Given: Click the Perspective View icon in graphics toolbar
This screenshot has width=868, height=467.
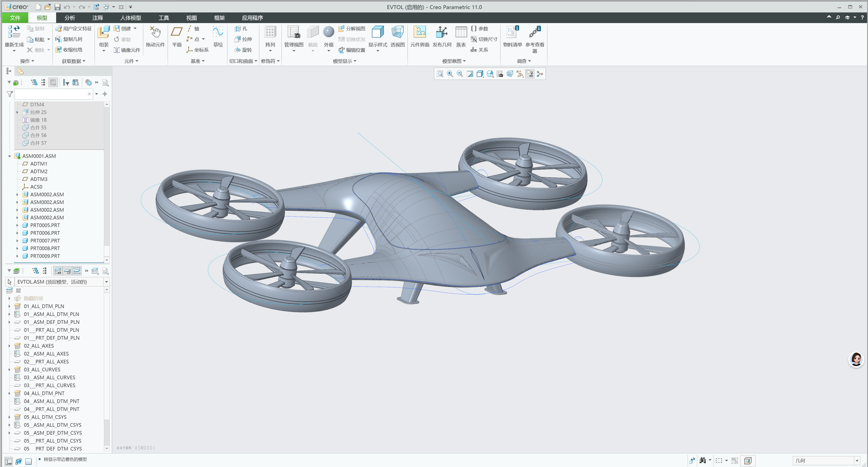Looking at the screenshot, I should [x=510, y=74].
